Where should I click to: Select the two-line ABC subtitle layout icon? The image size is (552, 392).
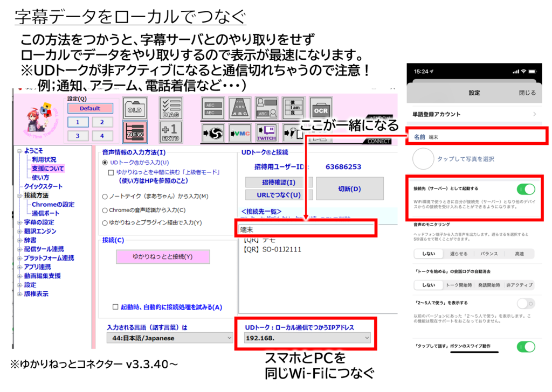click(213, 108)
